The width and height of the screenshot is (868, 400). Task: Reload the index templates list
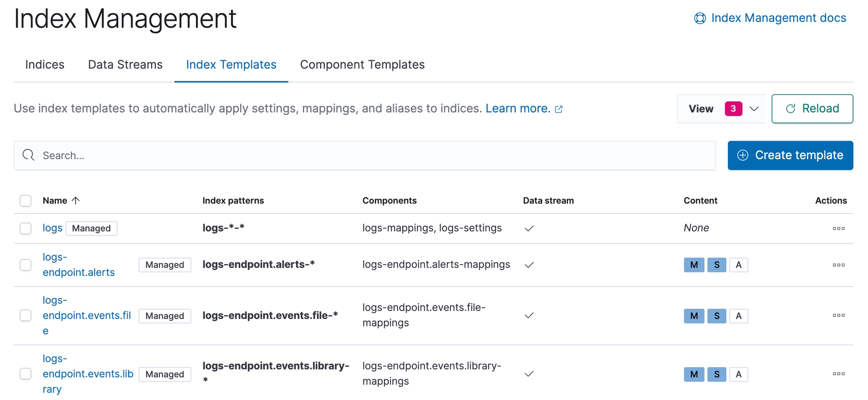[x=812, y=109]
